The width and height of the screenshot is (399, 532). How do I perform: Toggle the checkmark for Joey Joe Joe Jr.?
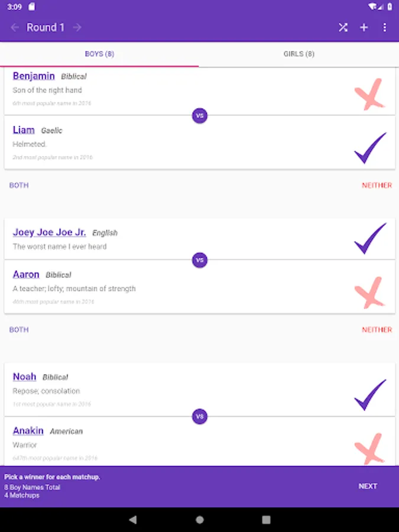(x=370, y=238)
